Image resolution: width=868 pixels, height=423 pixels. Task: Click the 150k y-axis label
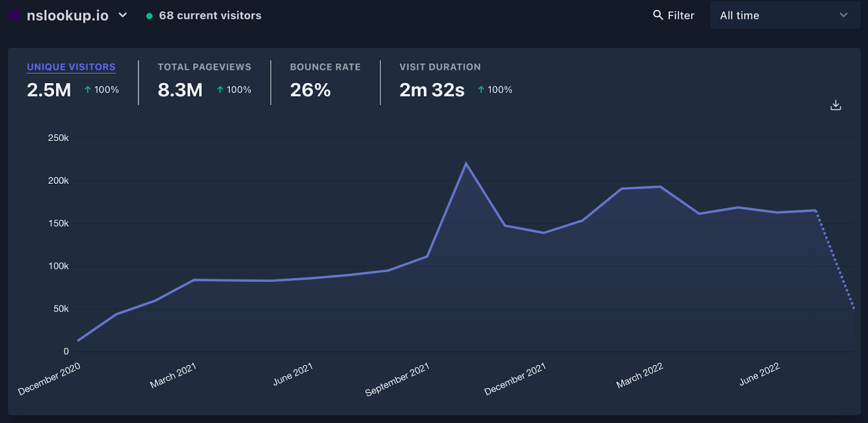click(59, 223)
